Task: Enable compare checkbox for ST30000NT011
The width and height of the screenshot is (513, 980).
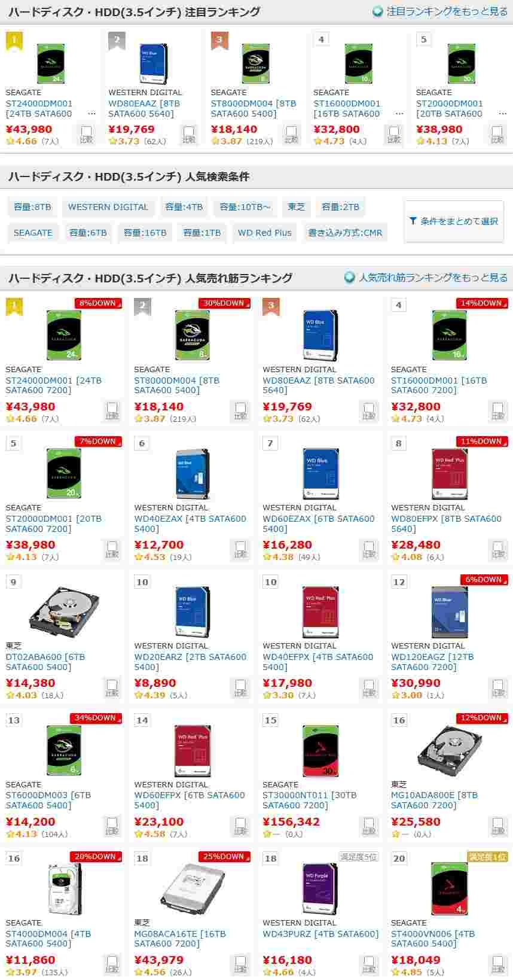Action: (369, 826)
